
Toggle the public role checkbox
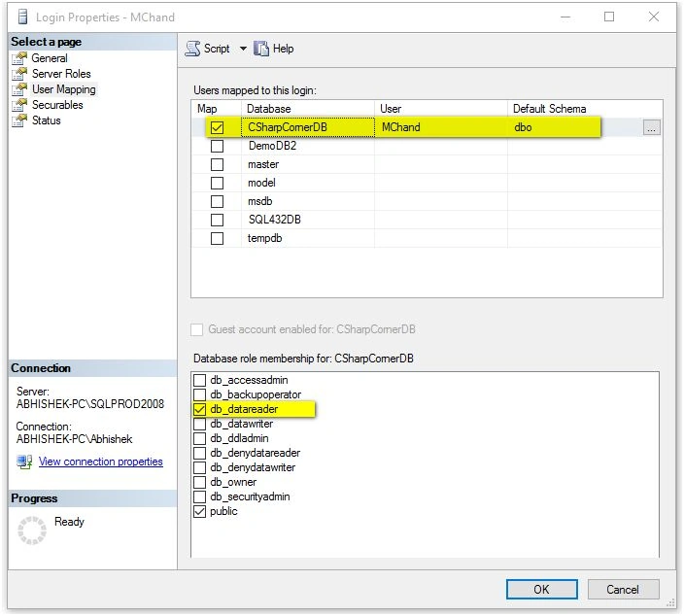point(199,512)
